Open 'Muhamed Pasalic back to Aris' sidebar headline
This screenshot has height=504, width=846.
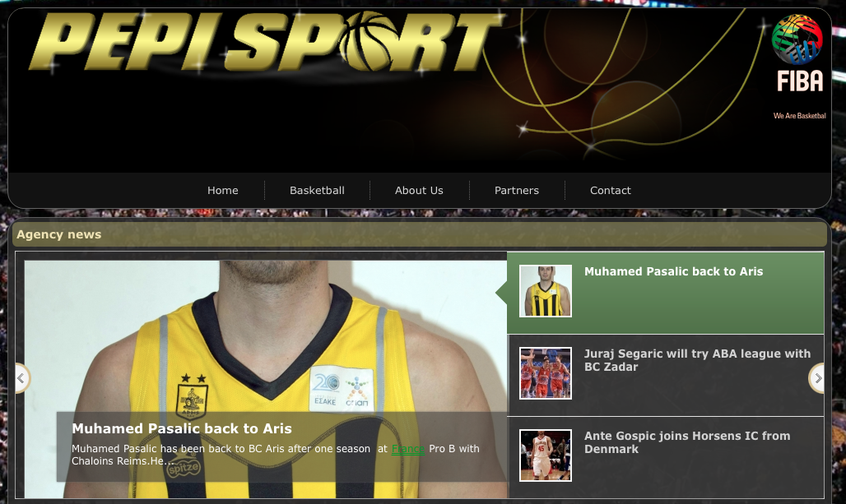(x=673, y=271)
